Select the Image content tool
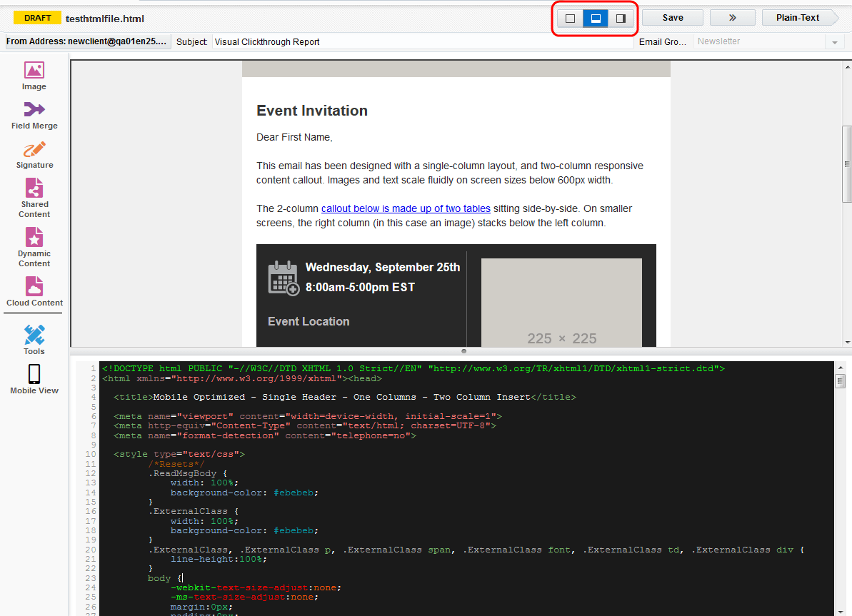The height and width of the screenshot is (616, 852). [x=34, y=74]
